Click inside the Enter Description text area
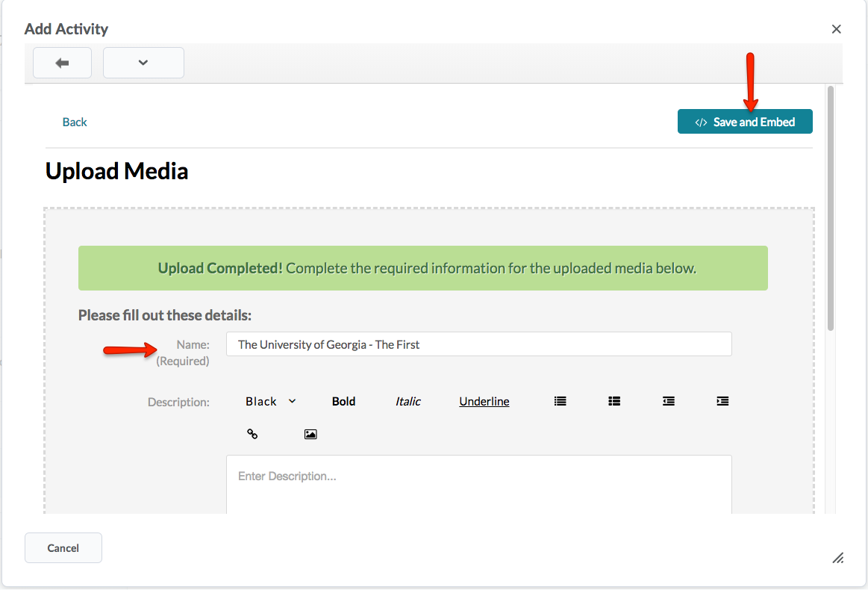The height and width of the screenshot is (590, 868). click(x=478, y=484)
